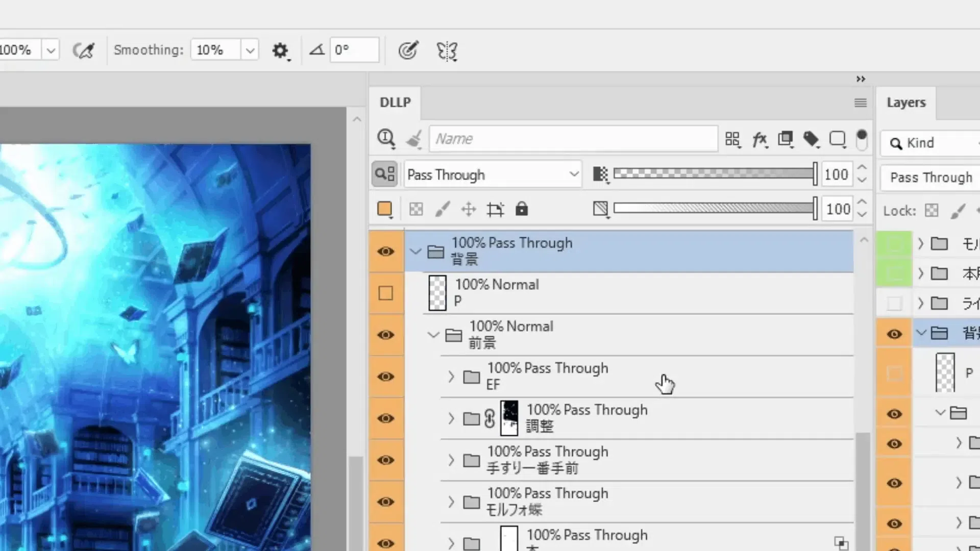Viewport: 980px width, 551px height.
Task: Click the Name search field
Action: 574,139
